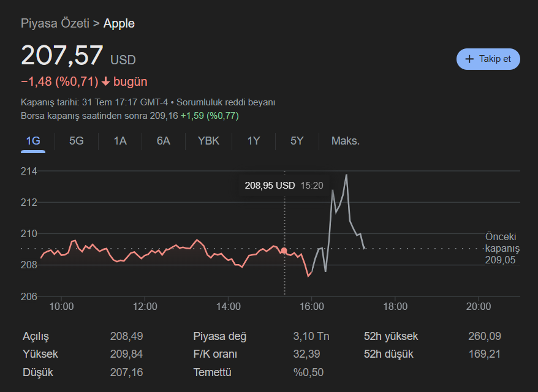This screenshot has width=538, height=392.
Task: Click the 207,57 current price
Action: coord(62,55)
